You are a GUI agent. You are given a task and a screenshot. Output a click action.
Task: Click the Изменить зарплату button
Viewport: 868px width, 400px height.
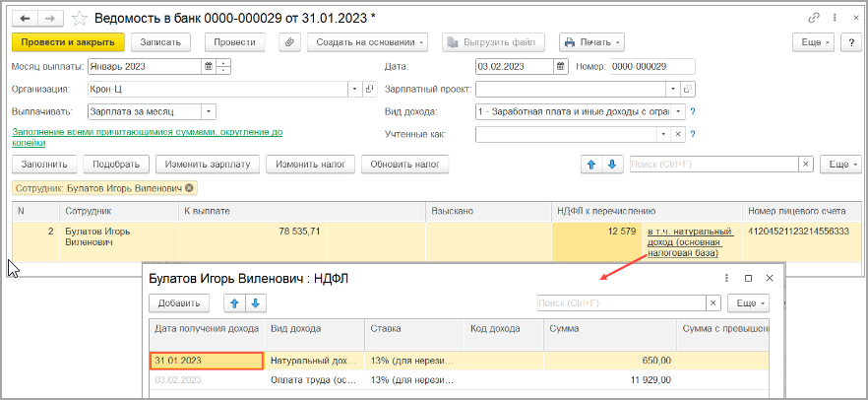tap(208, 165)
